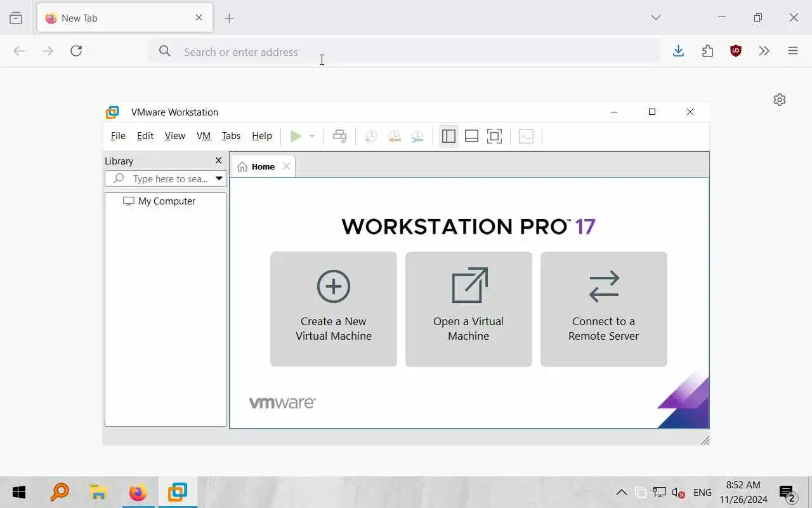Open the list all tabs dropdown
The width and height of the screenshot is (812, 508).
pyautogui.click(x=656, y=18)
